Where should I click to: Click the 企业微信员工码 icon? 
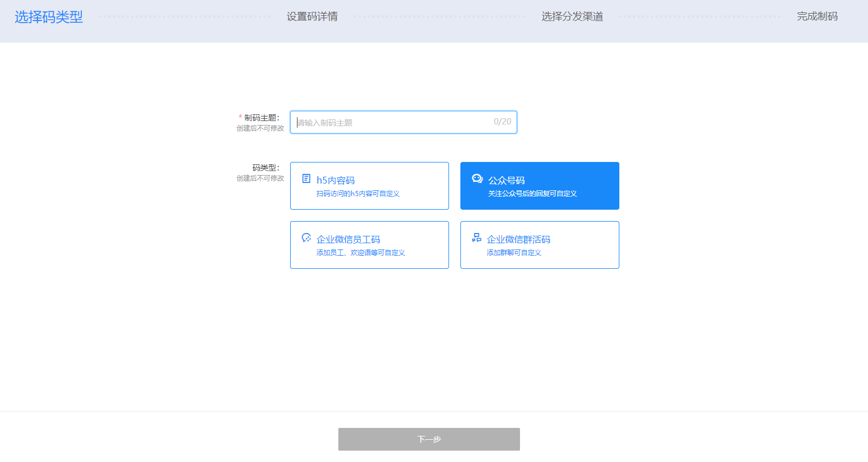tap(307, 238)
